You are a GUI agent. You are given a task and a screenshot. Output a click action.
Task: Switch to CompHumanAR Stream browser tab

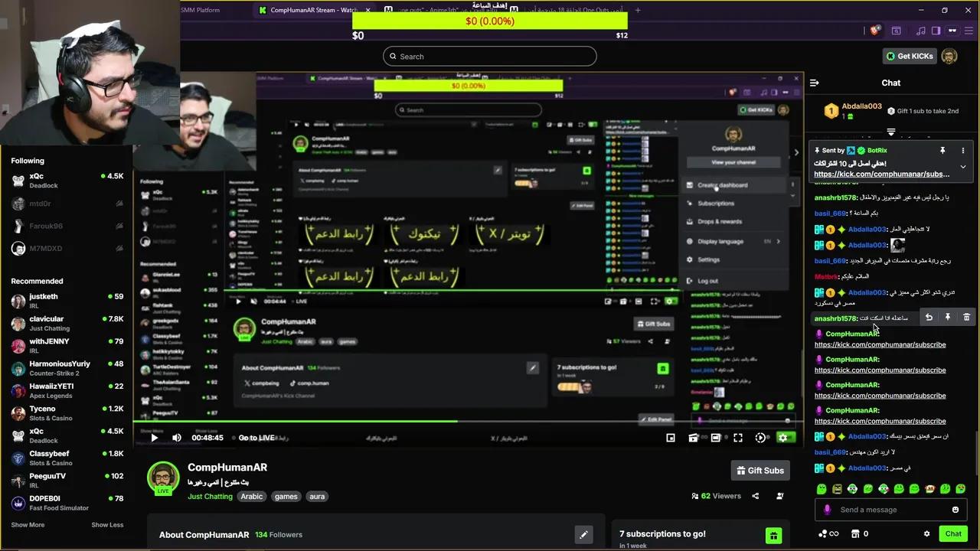[314, 10]
